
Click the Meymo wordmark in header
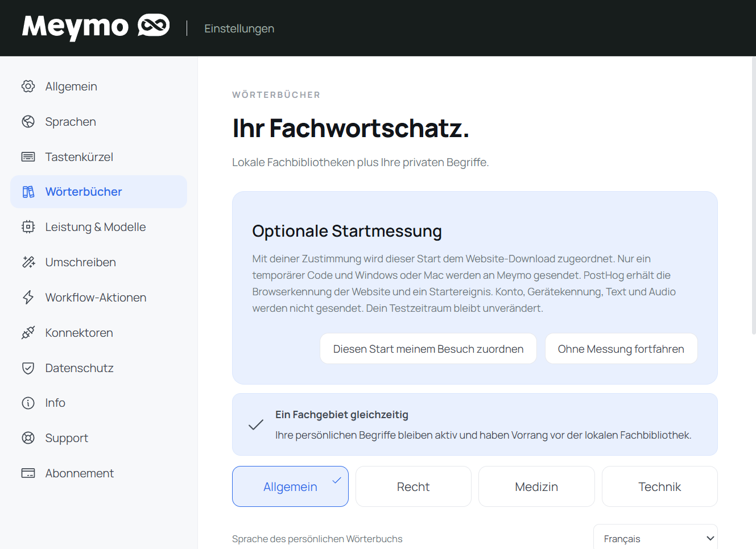point(76,26)
